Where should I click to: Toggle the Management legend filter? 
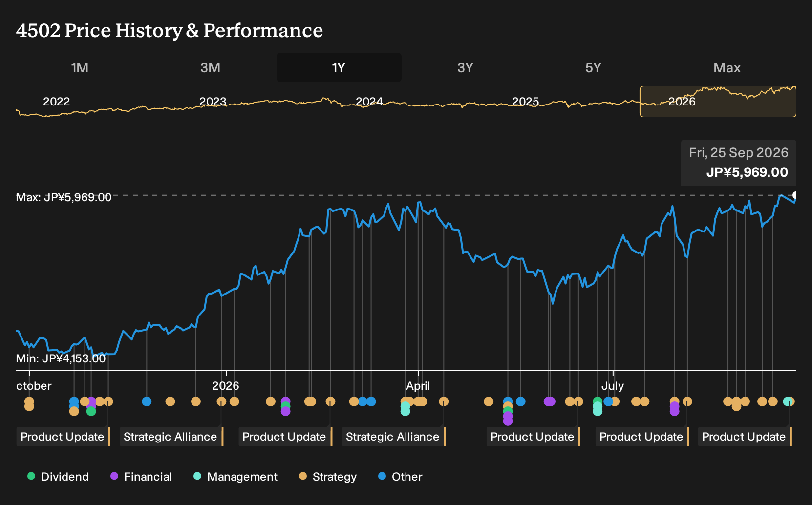pos(235,476)
